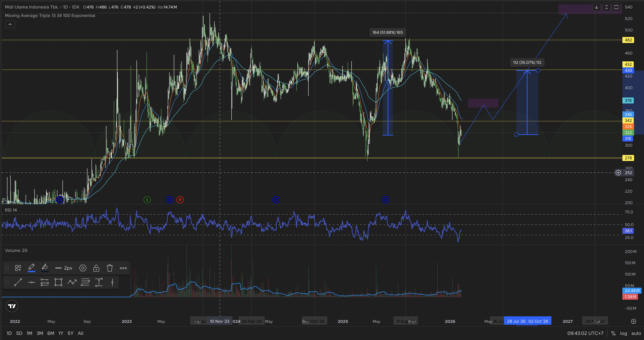Click the fullscreen pane icon
This screenshot has height=340, width=644.
coord(616,7)
